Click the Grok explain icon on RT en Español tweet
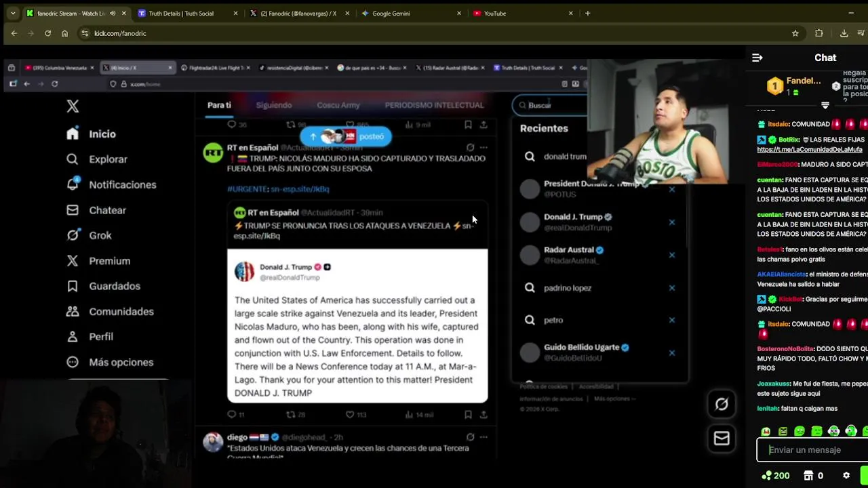 pyautogui.click(x=470, y=147)
